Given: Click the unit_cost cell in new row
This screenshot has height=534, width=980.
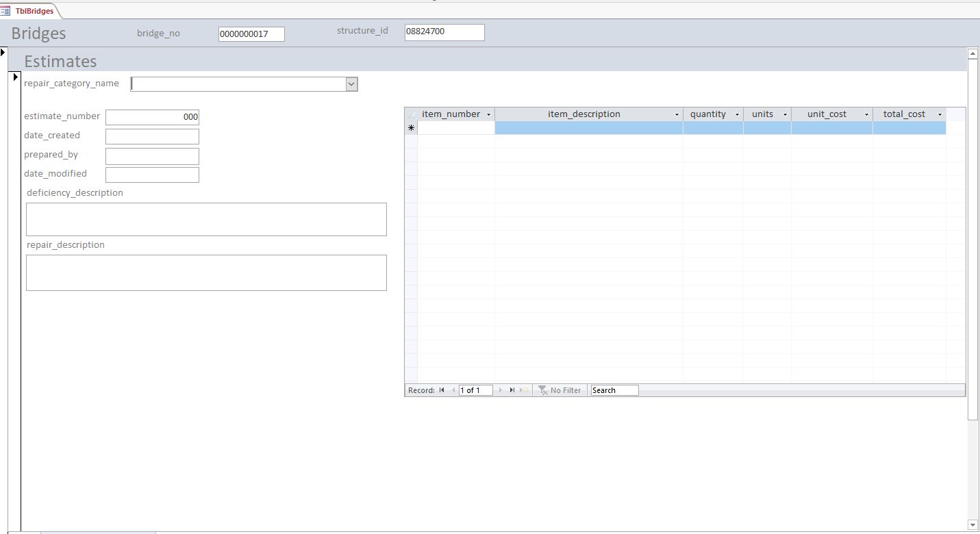Looking at the screenshot, I should click(832, 128).
